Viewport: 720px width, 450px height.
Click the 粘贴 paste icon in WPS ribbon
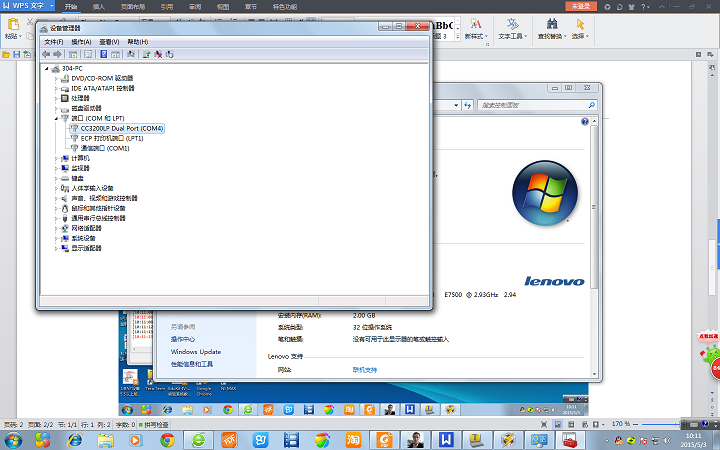13,24
